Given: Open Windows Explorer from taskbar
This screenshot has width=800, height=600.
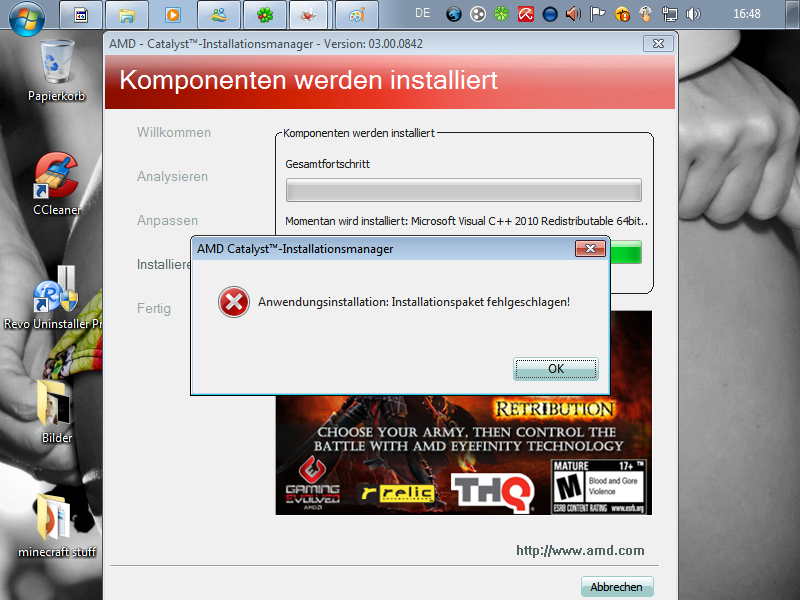Looking at the screenshot, I should coord(127,15).
